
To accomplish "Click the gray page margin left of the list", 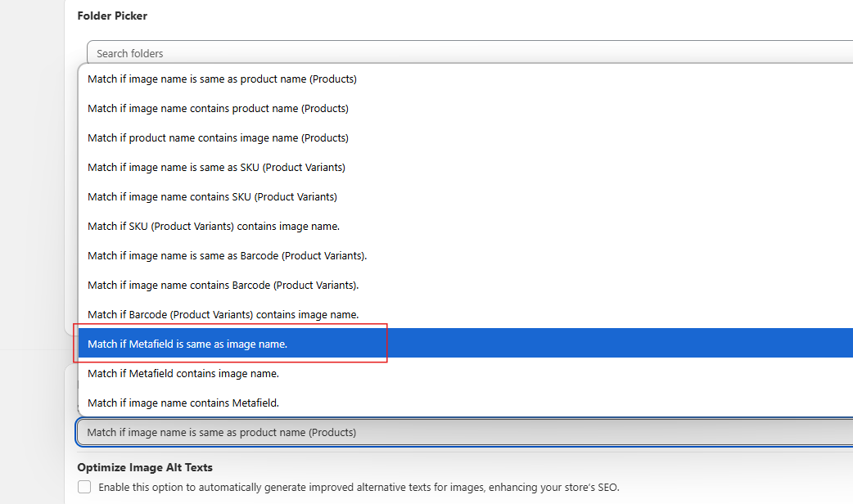I will [x=33, y=245].
